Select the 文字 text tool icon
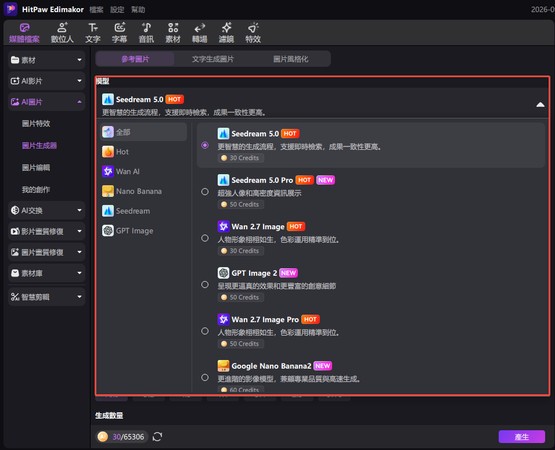The width and height of the screenshot is (555, 450). point(93,33)
